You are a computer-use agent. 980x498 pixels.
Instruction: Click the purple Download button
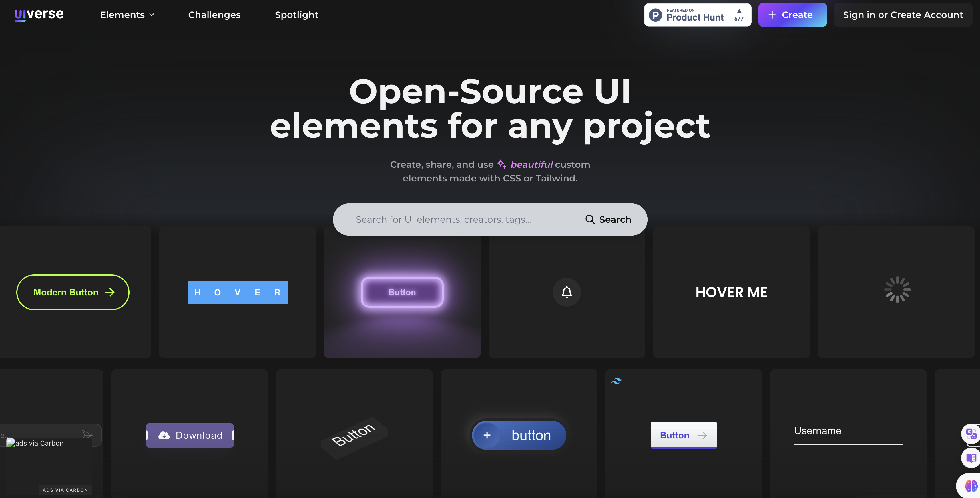[x=190, y=435]
